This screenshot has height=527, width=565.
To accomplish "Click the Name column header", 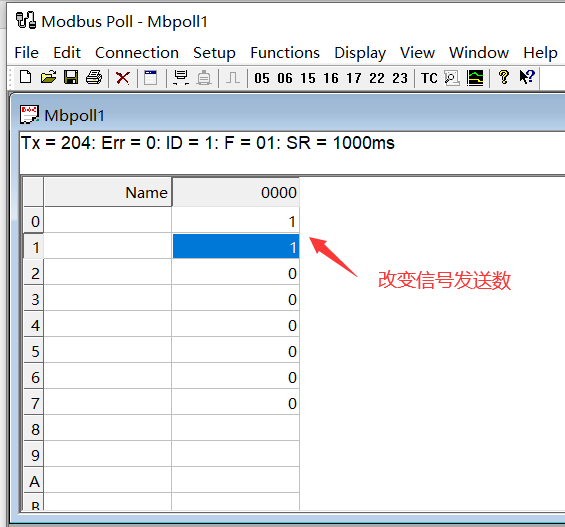I will click(108, 192).
